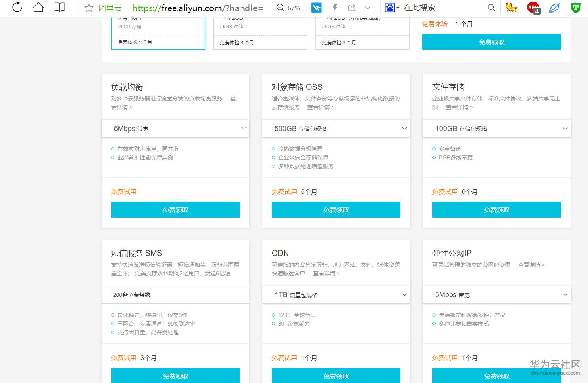Viewport: 588px width, 383px height.
Task: Click the share page icon
Action: [351, 8]
